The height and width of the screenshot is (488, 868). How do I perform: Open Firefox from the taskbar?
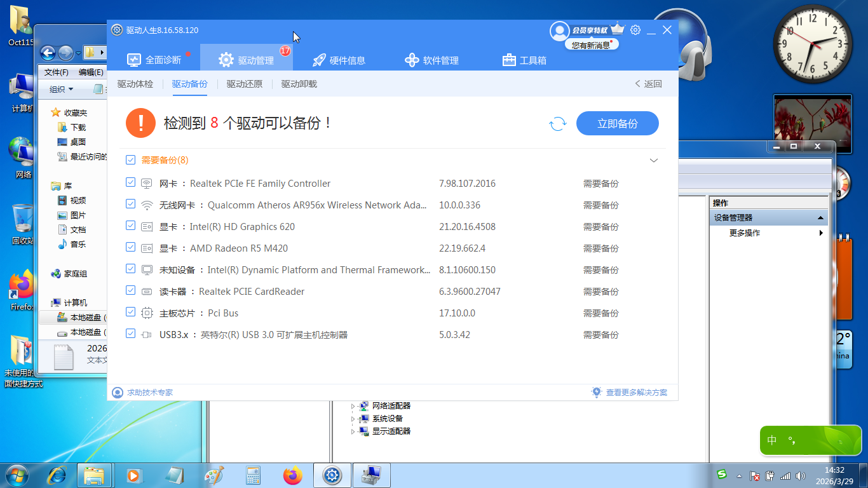[293, 475]
